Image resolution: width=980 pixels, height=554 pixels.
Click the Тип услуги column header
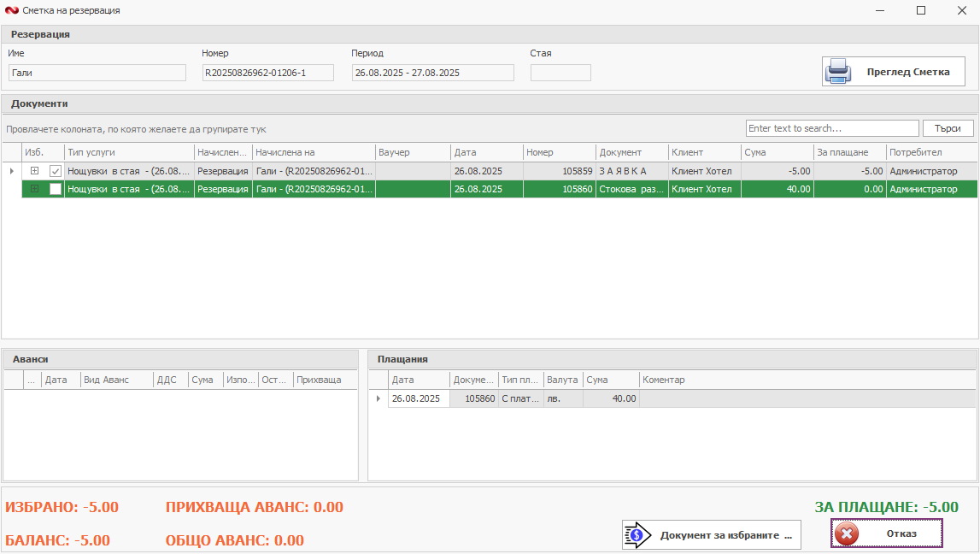128,152
